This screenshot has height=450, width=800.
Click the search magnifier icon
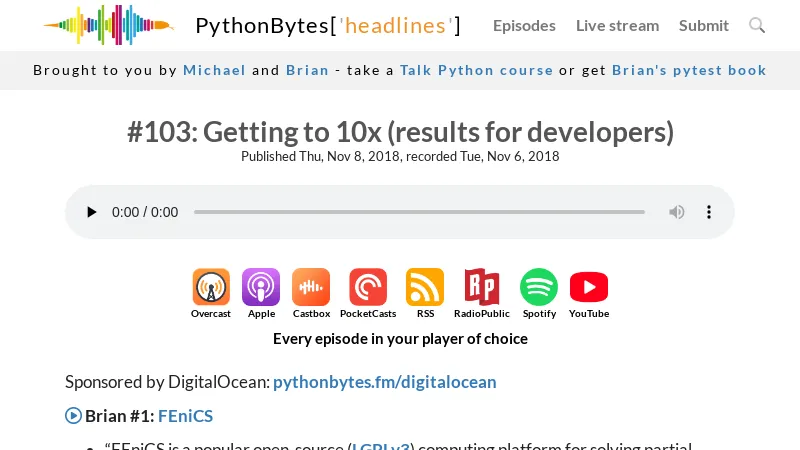(x=757, y=26)
